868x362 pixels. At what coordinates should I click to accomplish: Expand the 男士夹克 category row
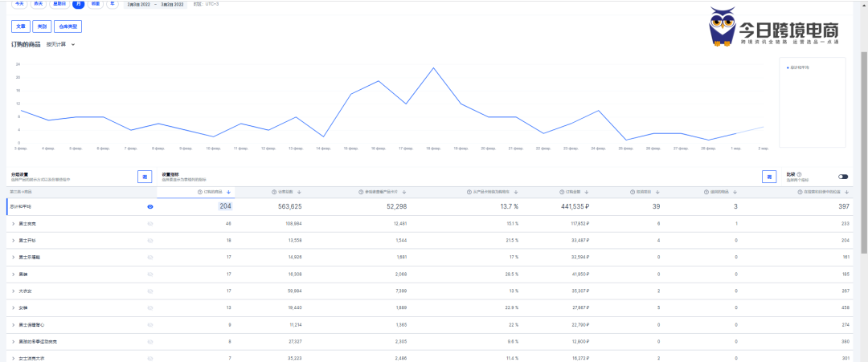click(13, 223)
